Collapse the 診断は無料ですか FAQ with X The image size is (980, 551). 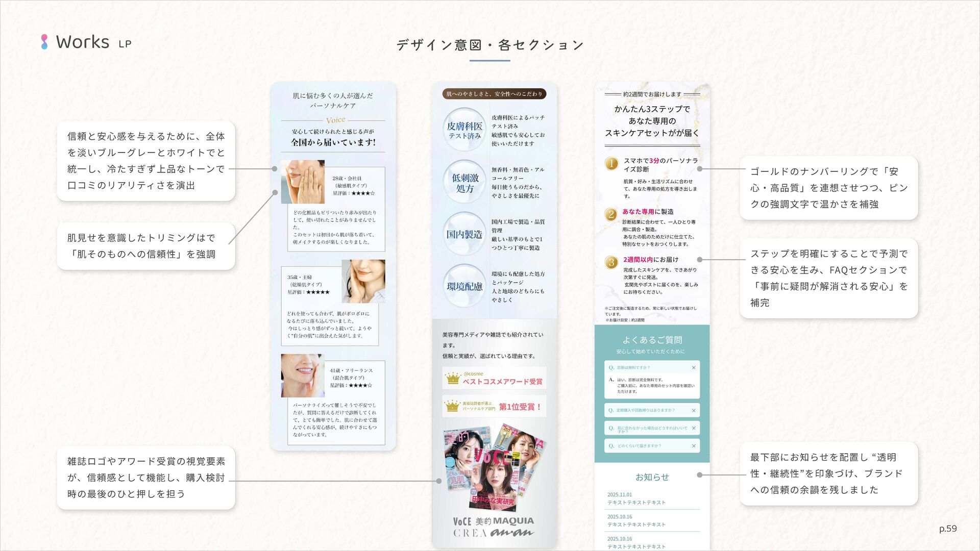point(694,367)
